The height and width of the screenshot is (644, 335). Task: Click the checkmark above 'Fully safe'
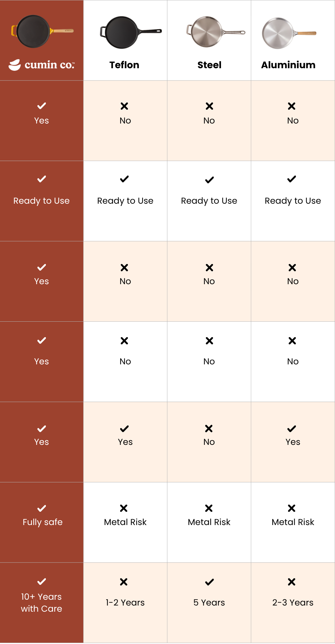pyautogui.click(x=42, y=509)
